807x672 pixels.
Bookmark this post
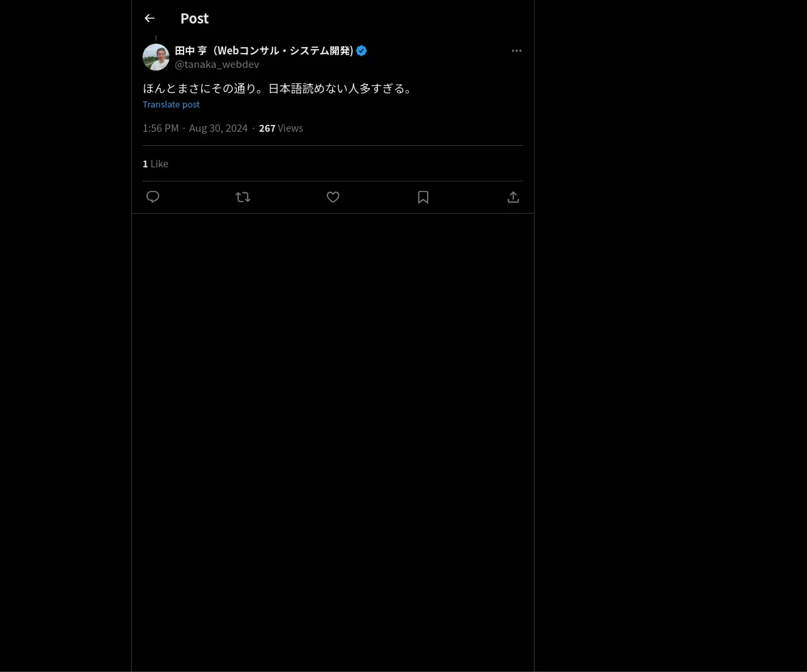click(x=423, y=197)
